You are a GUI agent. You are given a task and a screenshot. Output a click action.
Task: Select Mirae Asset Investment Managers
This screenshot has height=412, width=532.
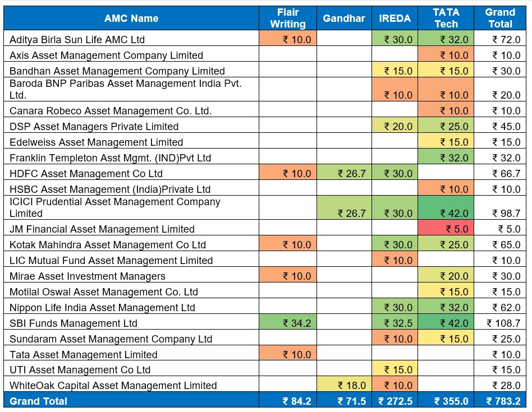click(x=88, y=276)
